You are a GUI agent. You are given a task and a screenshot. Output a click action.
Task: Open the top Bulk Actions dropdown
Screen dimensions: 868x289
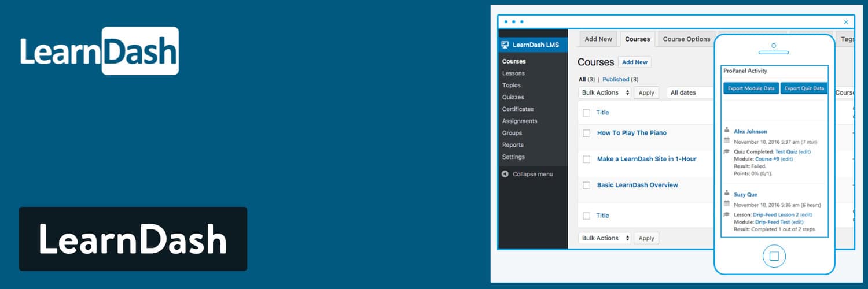coord(604,92)
